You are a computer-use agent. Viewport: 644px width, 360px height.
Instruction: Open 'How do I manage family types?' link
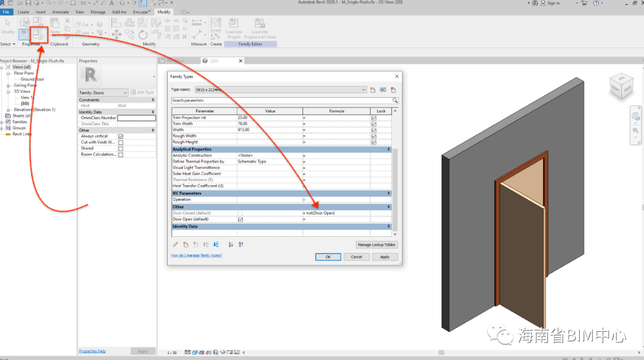click(196, 255)
